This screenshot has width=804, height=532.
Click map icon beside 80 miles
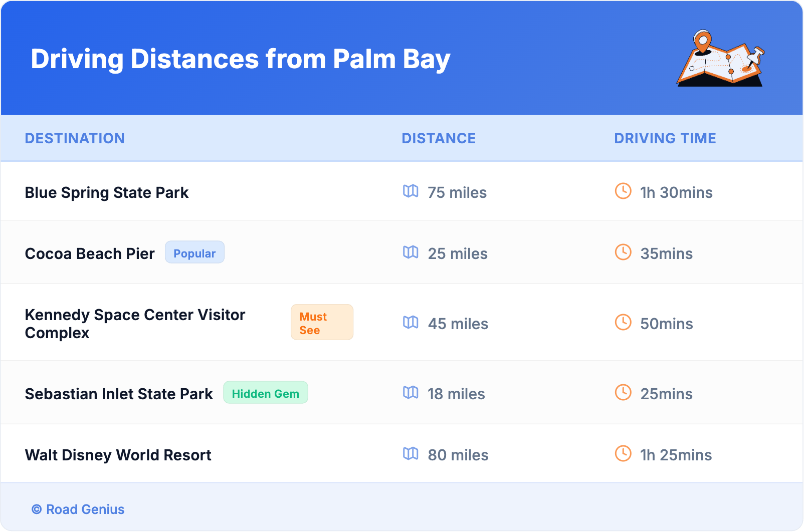[x=411, y=454]
